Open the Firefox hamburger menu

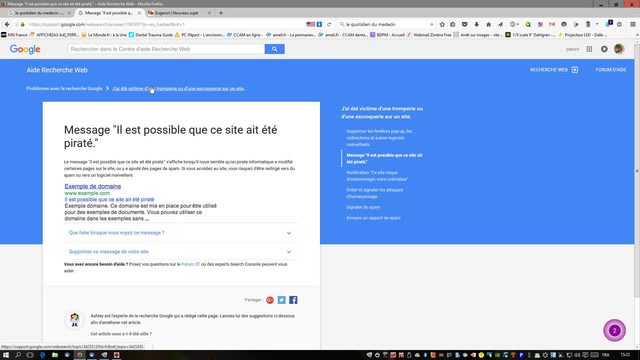[632, 24]
